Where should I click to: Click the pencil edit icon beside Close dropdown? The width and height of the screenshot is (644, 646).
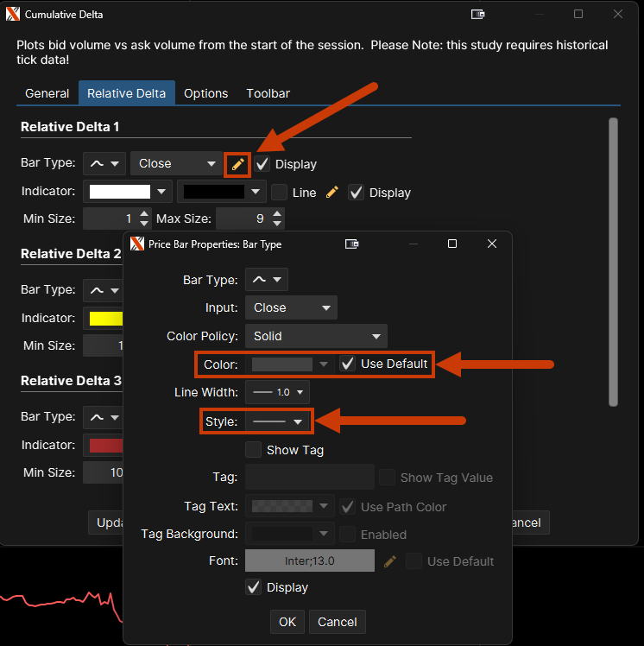click(x=237, y=164)
